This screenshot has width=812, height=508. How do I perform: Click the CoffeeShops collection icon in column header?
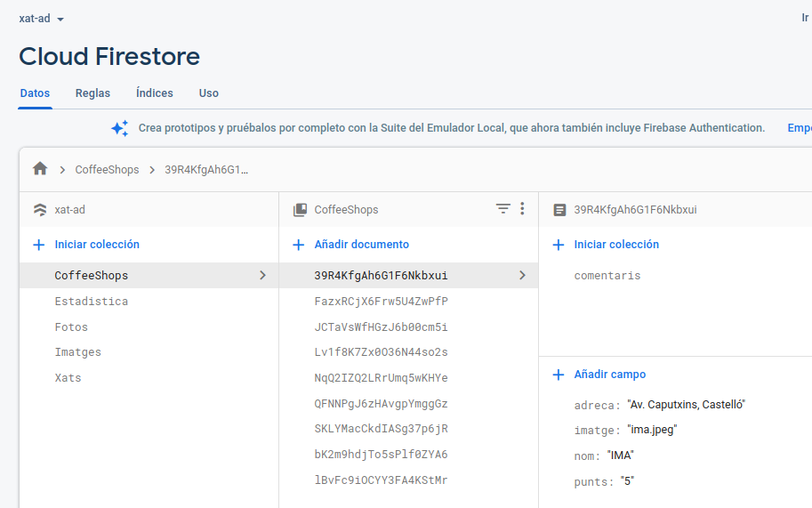tap(300, 210)
